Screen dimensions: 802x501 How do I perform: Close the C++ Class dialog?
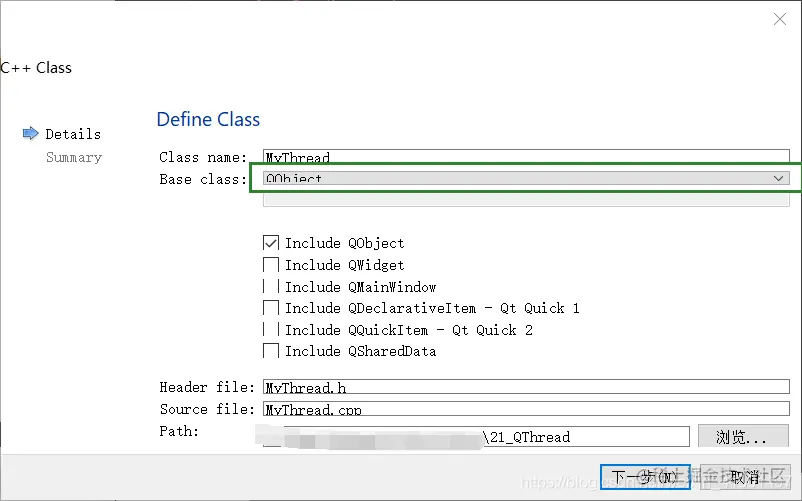point(779,19)
